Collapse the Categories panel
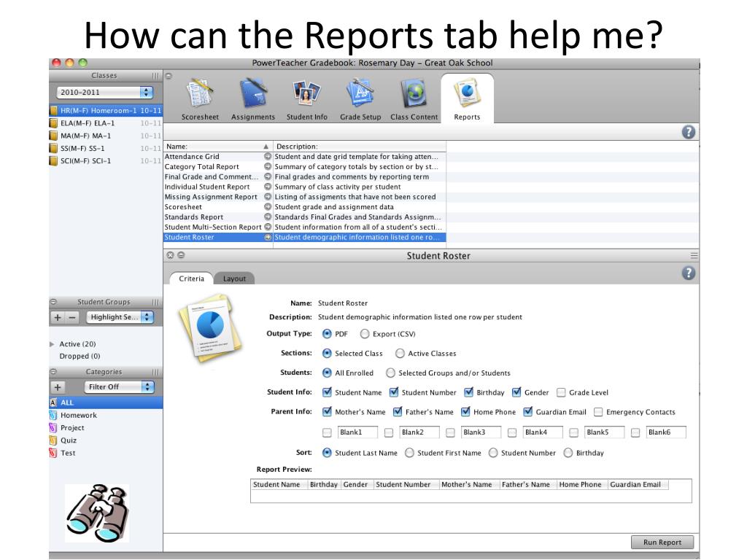747x560 pixels. [x=53, y=372]
